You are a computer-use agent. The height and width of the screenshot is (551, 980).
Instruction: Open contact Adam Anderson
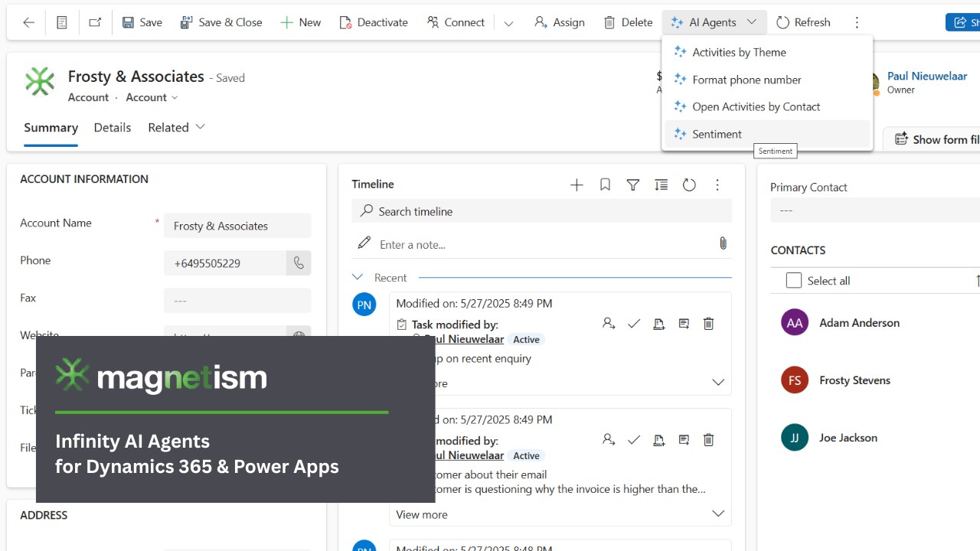(x=859, y=323)
